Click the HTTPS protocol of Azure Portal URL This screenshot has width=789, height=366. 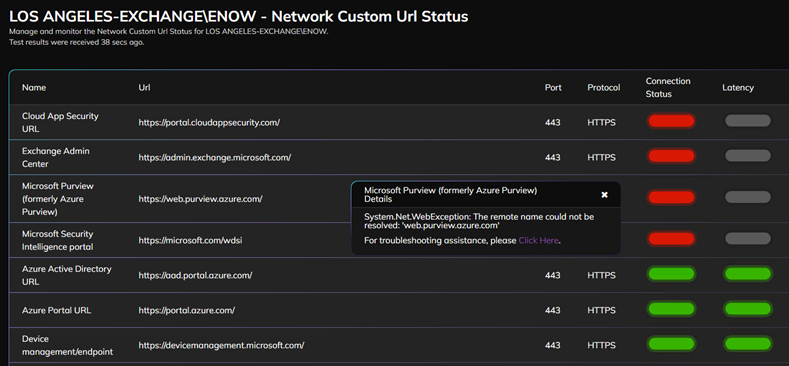click(x=601, y=311)
